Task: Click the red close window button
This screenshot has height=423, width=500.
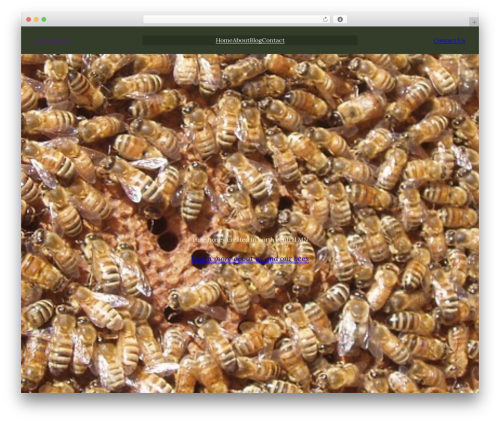Action: [29, 19]
